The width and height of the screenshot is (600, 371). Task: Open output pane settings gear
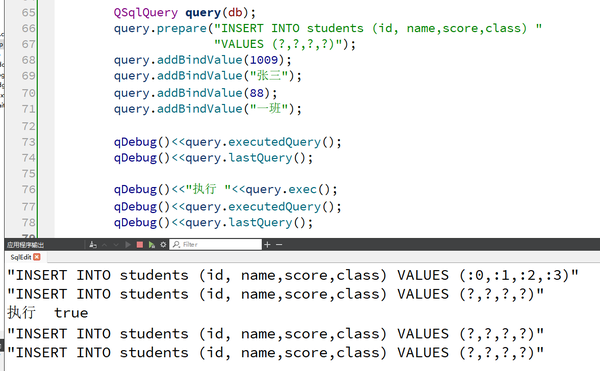click(x=163, y=244)
